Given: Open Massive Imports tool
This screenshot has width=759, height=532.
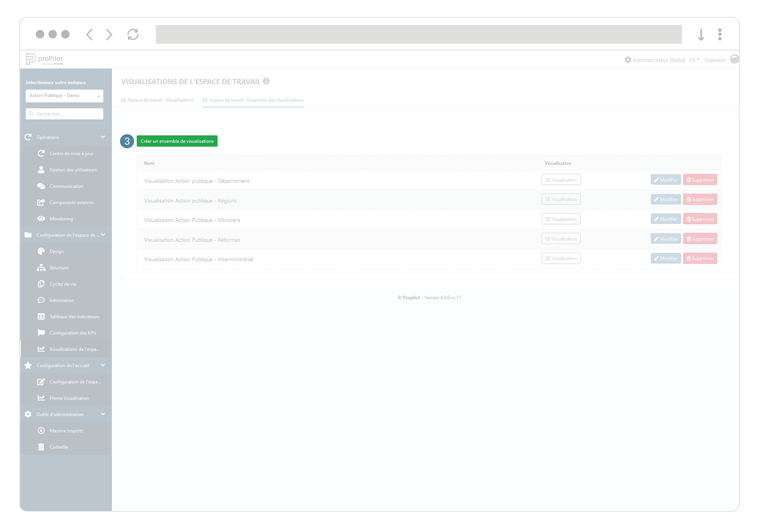Looking at the screenshot, I should [x=66, y=431].
